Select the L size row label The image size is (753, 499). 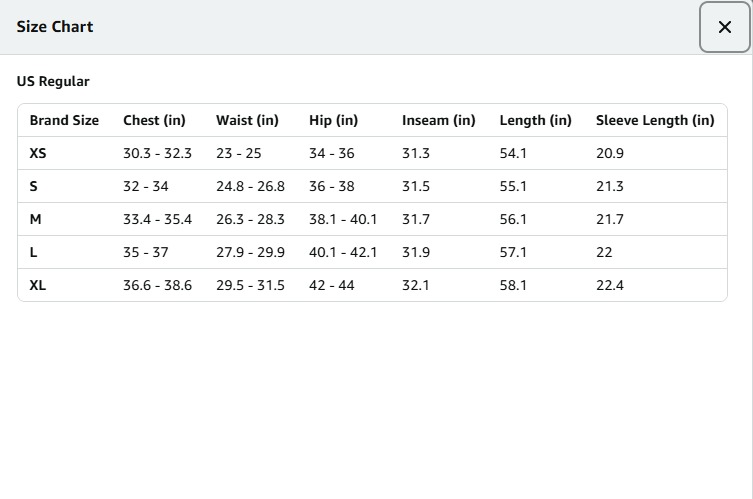tap(34, 252)
